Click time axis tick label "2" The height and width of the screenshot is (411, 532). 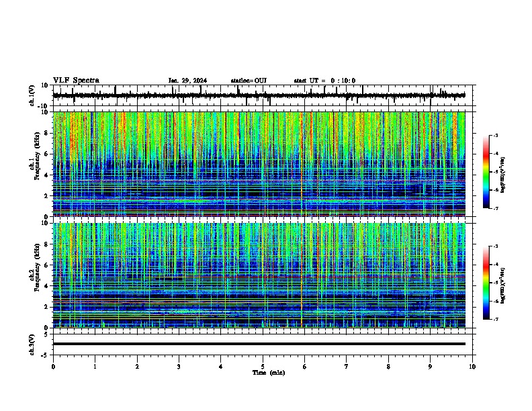(x=137, y=367)
